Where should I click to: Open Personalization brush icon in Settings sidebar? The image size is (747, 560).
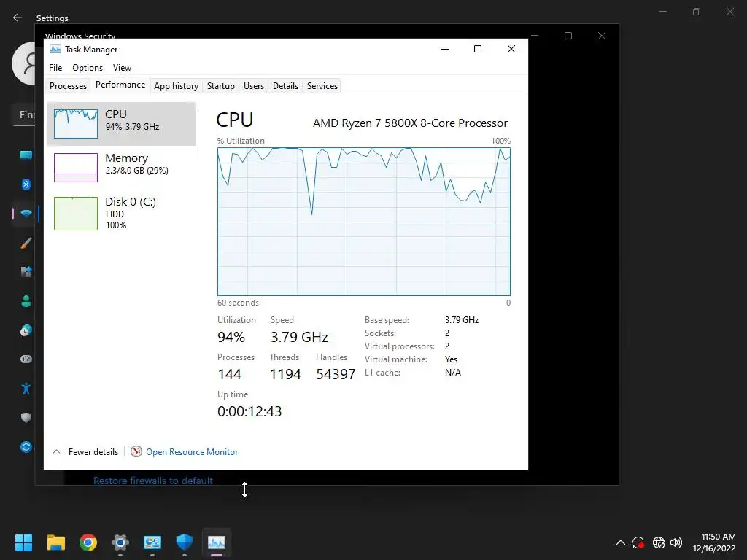(26, 243)
